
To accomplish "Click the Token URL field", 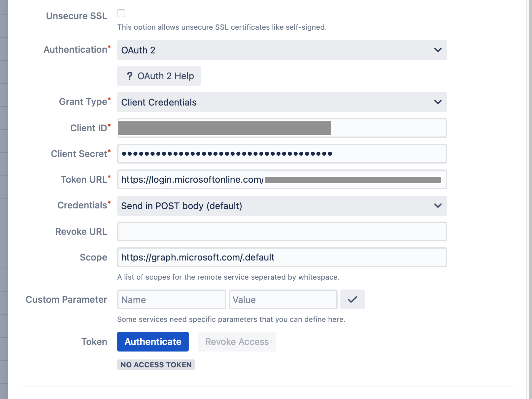I will click(282, 180).
